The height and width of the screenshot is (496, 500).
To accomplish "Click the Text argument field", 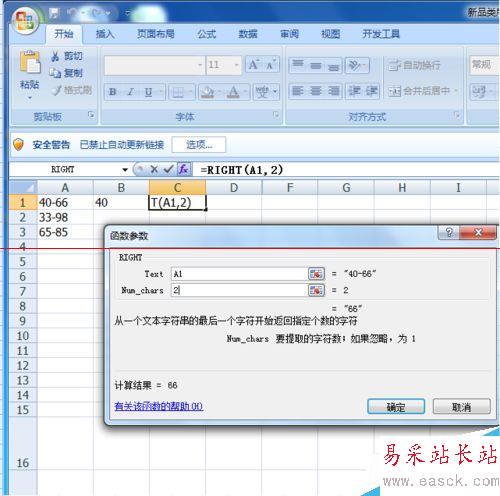I will 240,274.
